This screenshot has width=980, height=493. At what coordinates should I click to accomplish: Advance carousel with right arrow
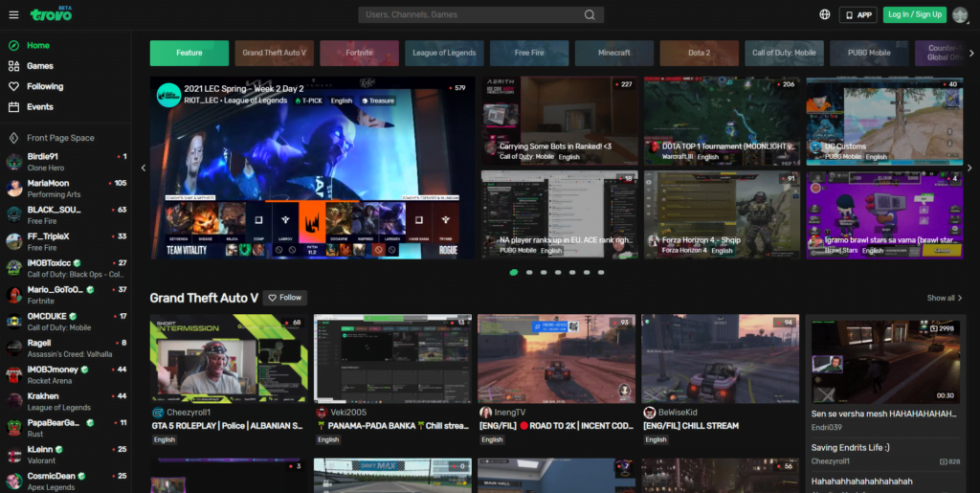click(969, 168)
